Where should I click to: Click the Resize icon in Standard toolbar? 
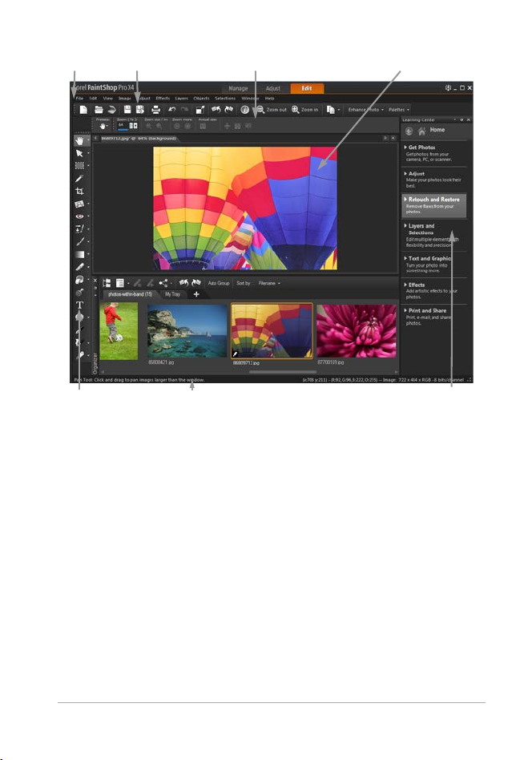pos(200,110)
